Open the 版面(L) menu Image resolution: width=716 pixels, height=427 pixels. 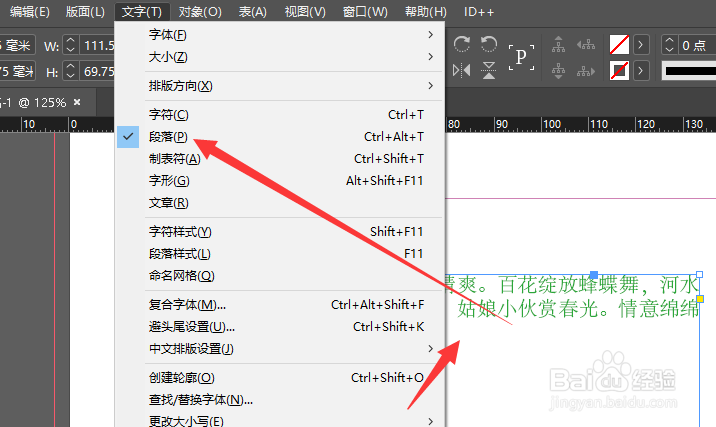(85, 11)
